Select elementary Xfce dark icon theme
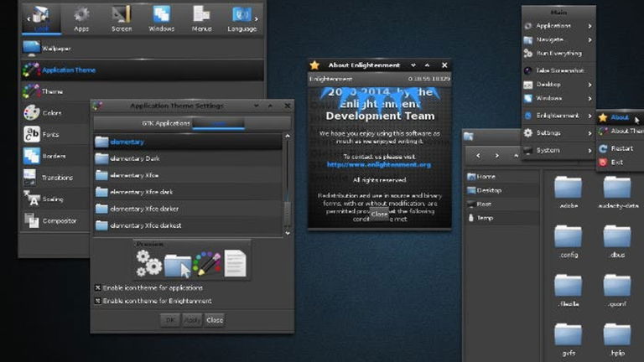644x362 pixels. tap(188, 192)
